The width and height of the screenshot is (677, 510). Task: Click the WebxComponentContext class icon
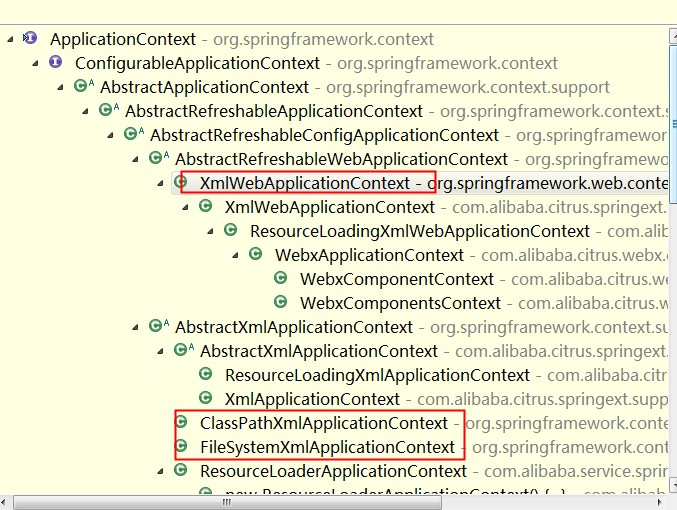281,278
